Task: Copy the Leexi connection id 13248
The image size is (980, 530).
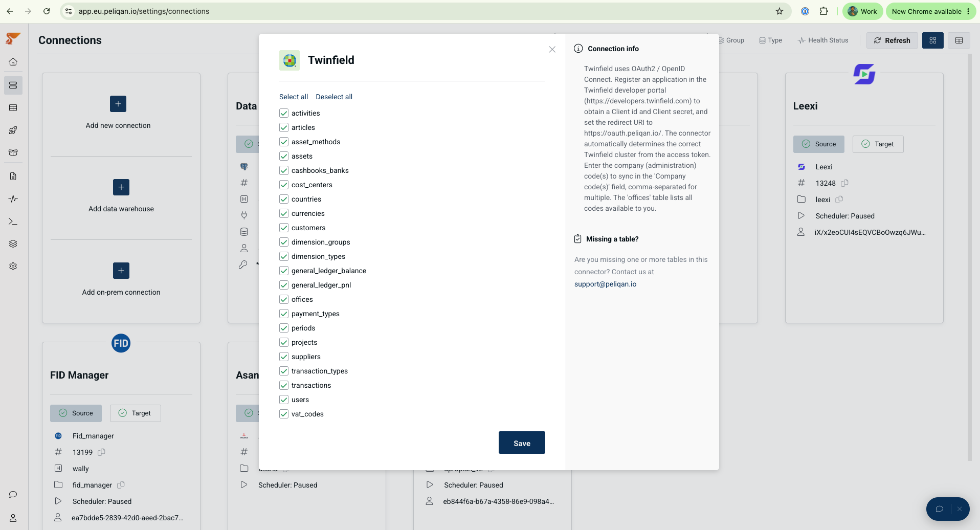Action: coord(845,183)
